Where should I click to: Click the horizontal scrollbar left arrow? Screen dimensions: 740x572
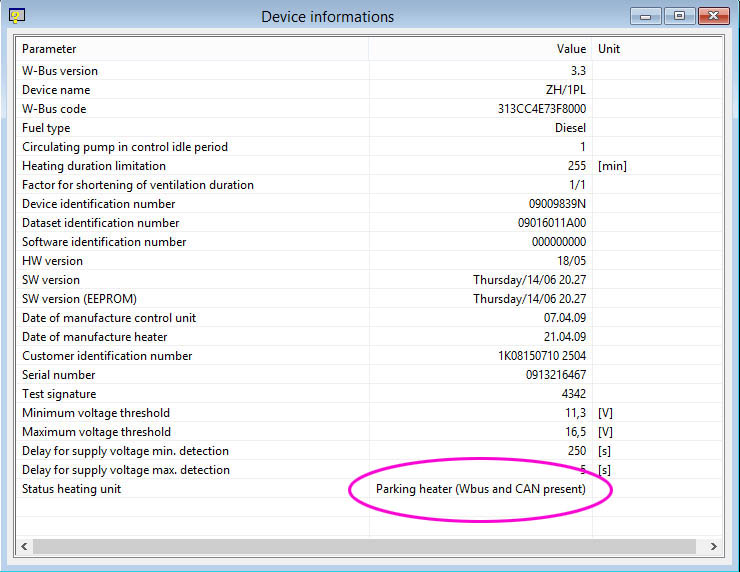(24, 546)
